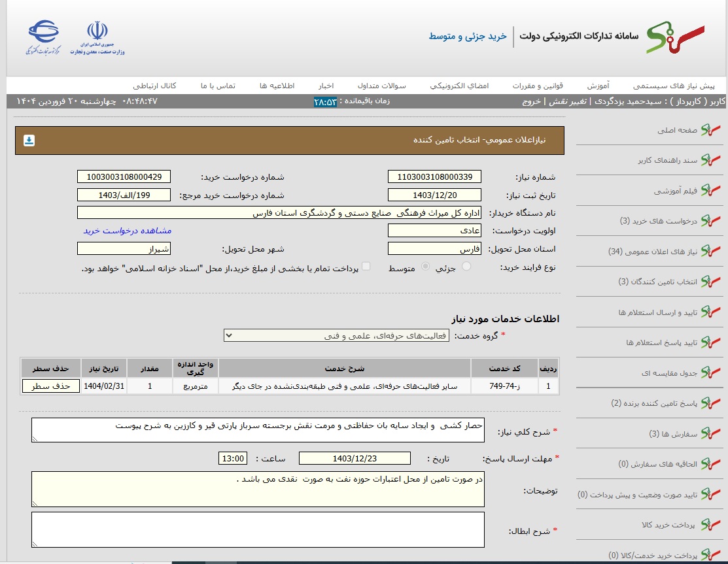The height and width of the screenshot is (564, 728).
Task: Click the icon beside صفحه اصلی
Action: tap(710, 130)
